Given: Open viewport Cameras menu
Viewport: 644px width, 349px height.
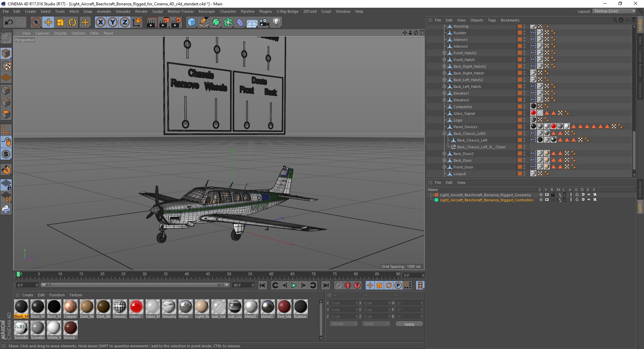Looking at the screenshot, I should coord(42,33).
